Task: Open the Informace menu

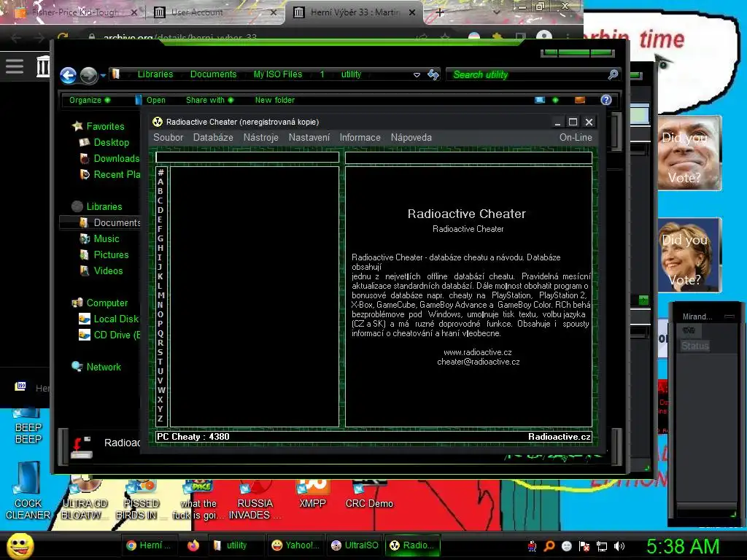Action: [x=360, y=137]
